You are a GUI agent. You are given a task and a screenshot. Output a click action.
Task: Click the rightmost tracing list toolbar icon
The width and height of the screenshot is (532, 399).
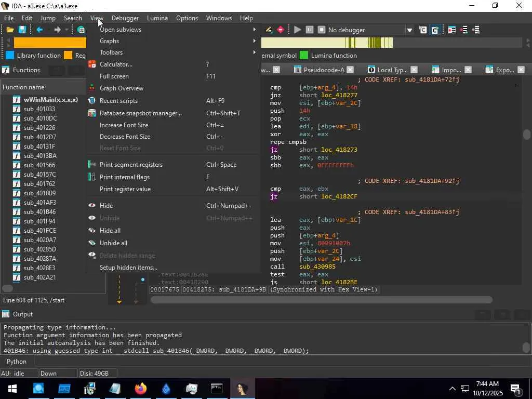click(x=476, y=30)
